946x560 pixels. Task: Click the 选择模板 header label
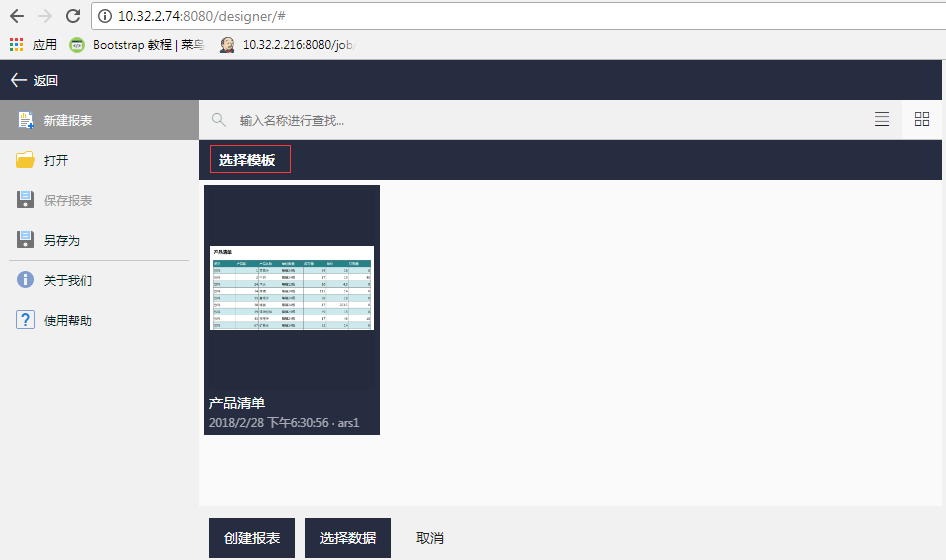248,160
